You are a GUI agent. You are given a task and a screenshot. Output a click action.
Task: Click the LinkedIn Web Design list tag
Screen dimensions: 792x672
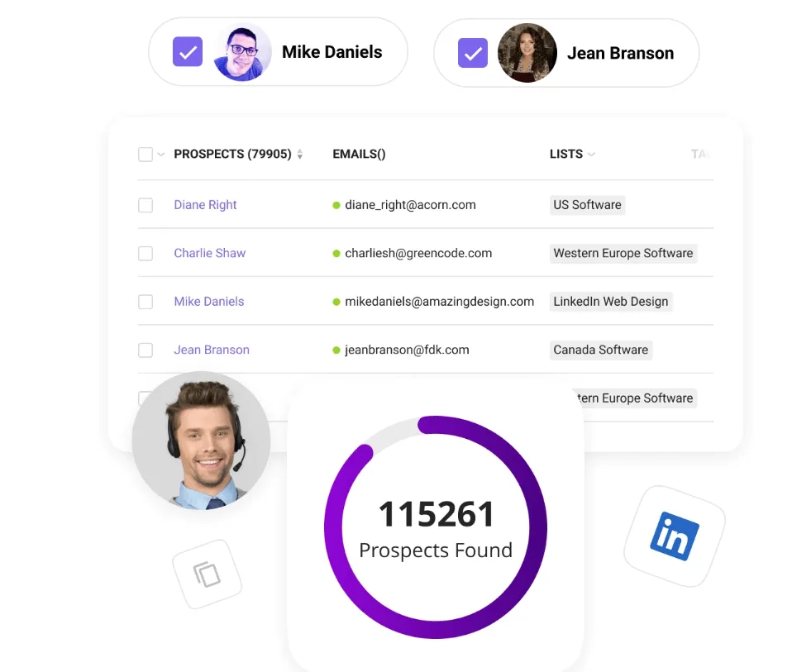tap(611, 302)
